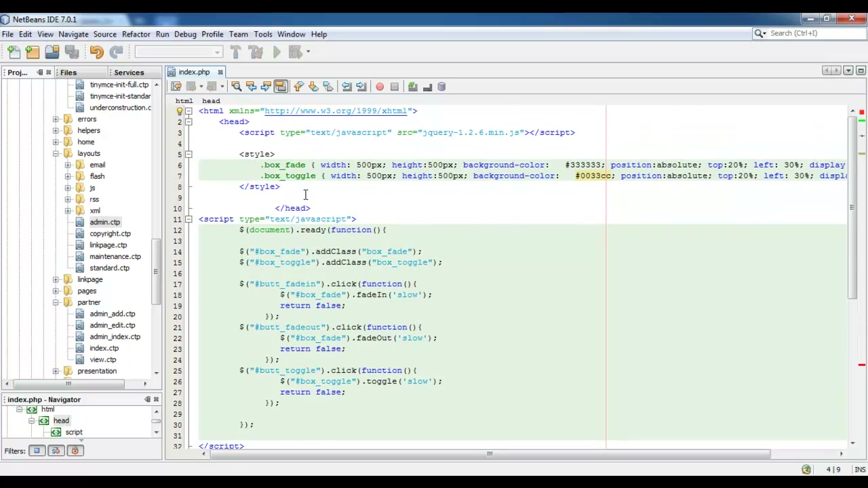
Task: Run the project with green play icon
Action: [x=277, y=52]
